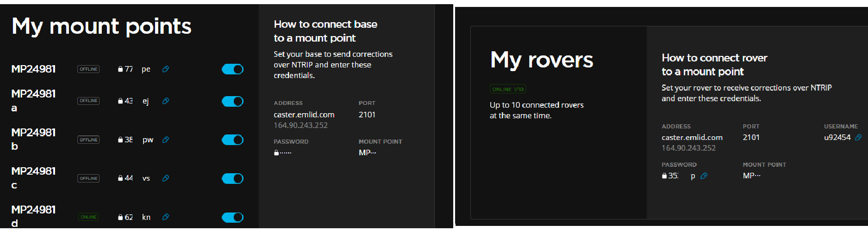Edit the MP24981 mount point password

166,69
